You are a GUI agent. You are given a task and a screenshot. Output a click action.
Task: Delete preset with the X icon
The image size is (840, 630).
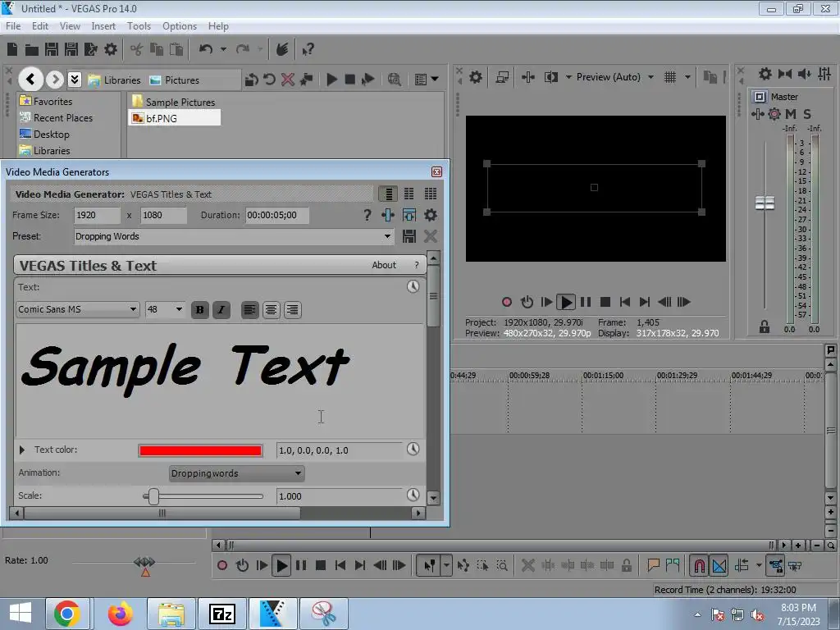430,236
